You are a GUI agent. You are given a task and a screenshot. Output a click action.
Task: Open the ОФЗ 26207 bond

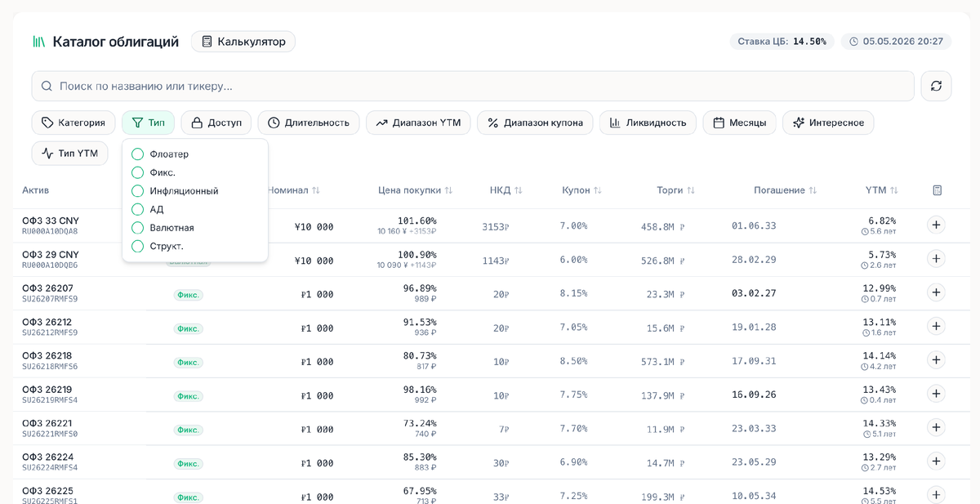click(x=47, y=288)
